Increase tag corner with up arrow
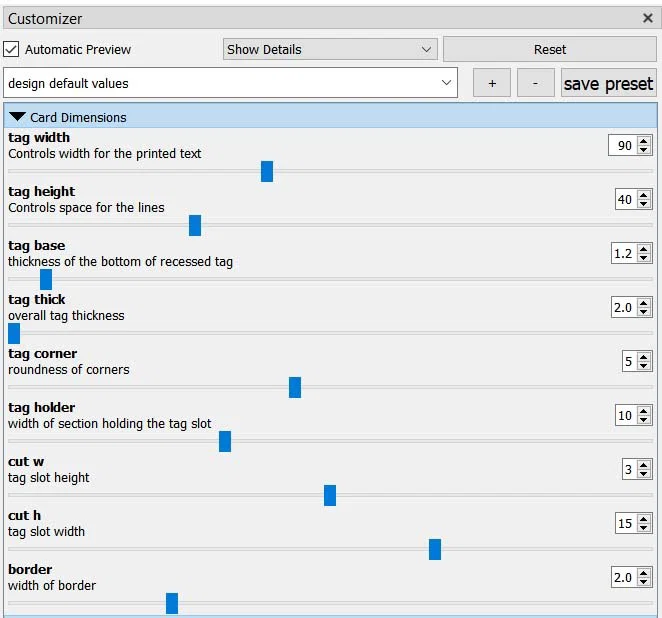 tap(643, 357)
